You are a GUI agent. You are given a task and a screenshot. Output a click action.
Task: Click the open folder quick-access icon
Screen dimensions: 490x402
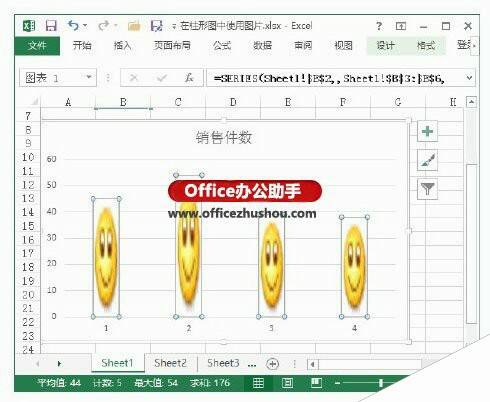[134, 26]
